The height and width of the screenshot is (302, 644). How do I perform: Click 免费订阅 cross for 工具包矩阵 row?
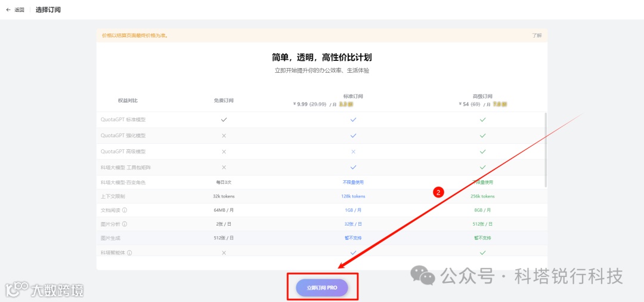224,167
